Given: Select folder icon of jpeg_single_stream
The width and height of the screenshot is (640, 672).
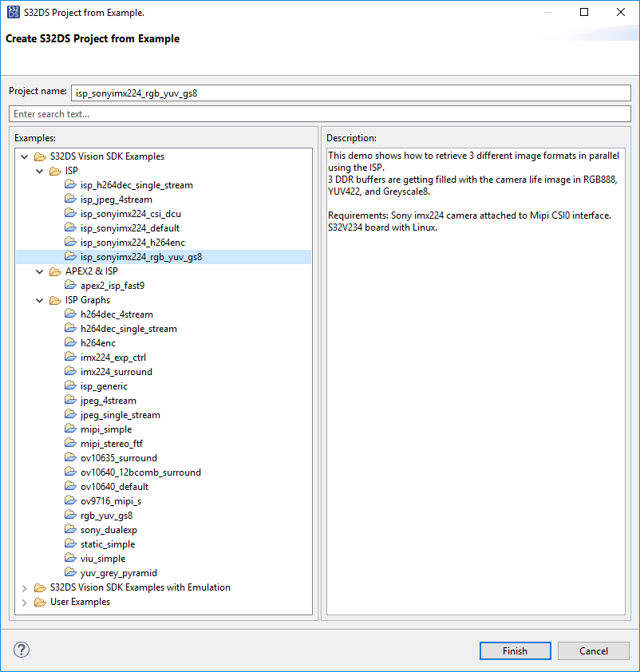Looking at the screenshot, I should 70,415.
